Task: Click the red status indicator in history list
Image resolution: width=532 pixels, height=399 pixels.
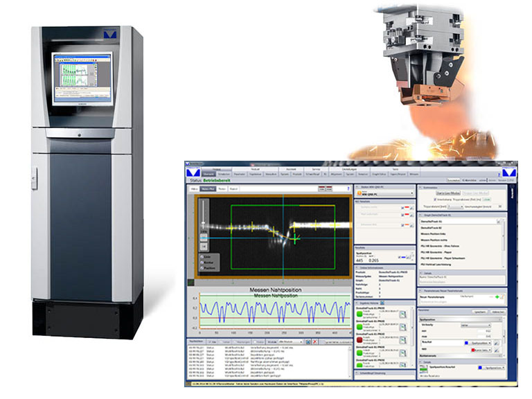Action: (360, 340)
